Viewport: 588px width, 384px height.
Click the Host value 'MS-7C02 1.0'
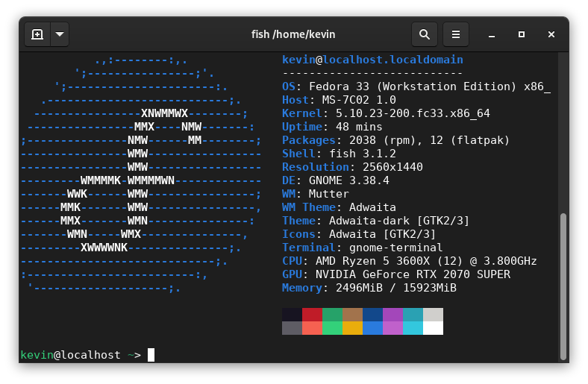pyautogui.click(x=359, y=100)
